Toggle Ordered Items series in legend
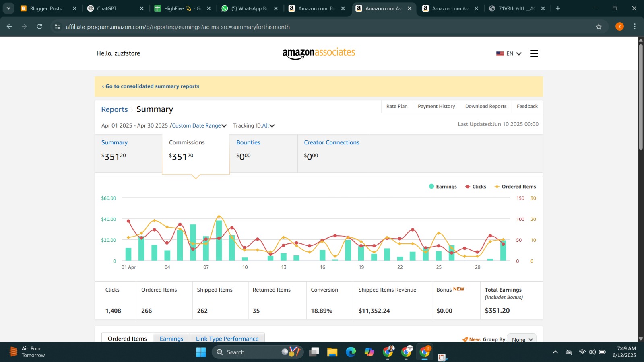Image resolution: width=644 pixels, height=362 pixels. 515,187
